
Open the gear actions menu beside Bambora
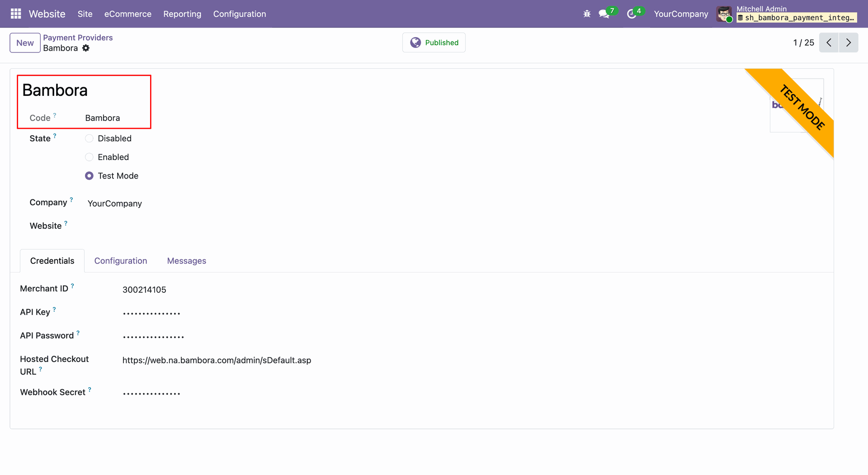click(x=86, y=48)
